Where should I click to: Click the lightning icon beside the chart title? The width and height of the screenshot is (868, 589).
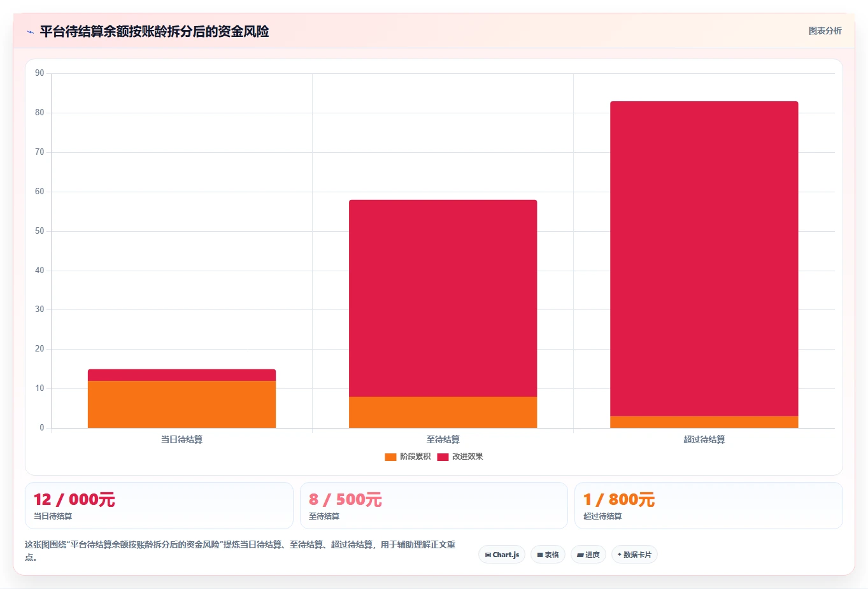pyautogui.click(x=30, y=32)
